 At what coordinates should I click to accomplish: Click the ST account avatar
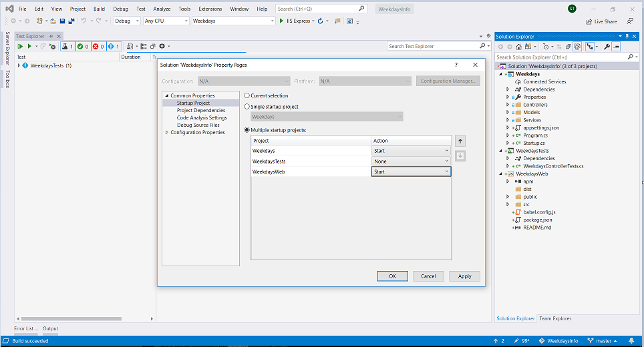tap(572, 9)
